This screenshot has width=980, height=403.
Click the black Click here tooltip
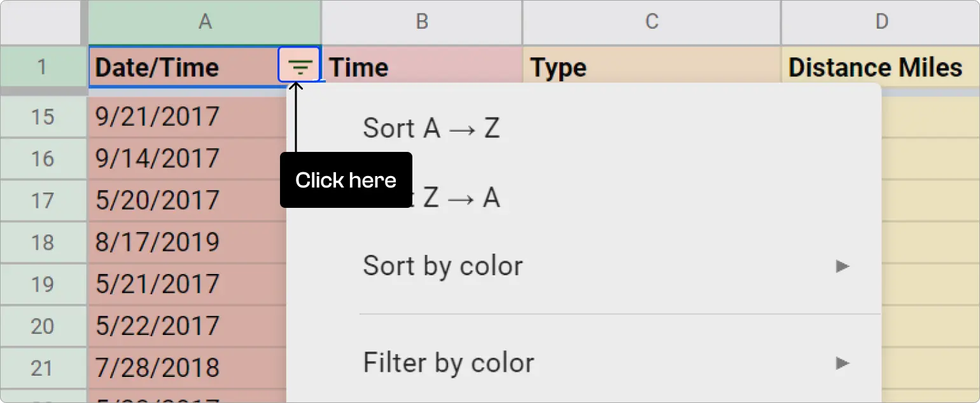[x=346, y=180]
